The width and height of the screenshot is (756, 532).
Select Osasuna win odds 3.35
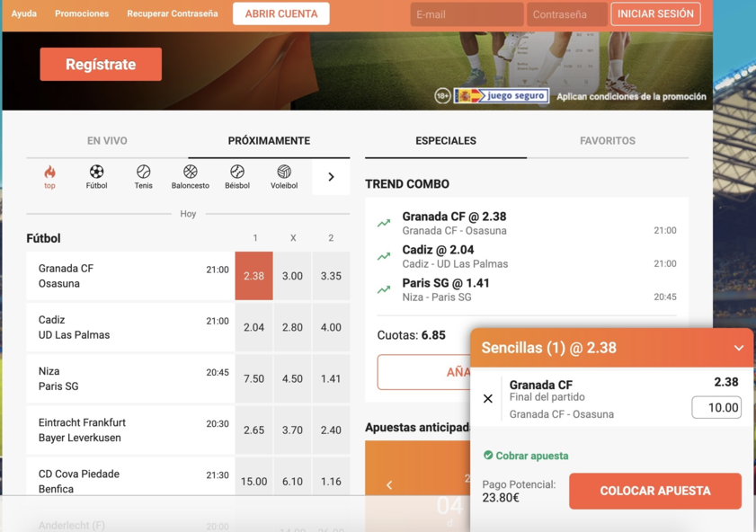coord(331,276)
